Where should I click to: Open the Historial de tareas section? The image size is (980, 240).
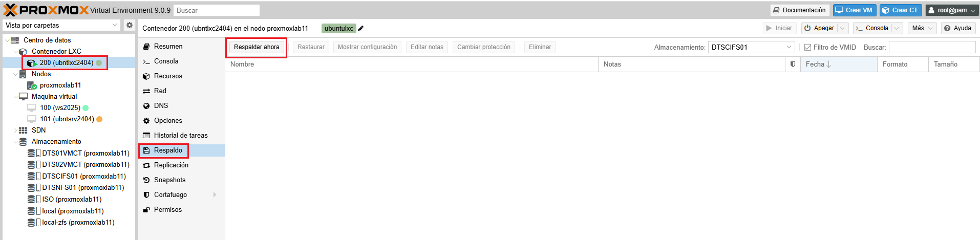(181, 136)
